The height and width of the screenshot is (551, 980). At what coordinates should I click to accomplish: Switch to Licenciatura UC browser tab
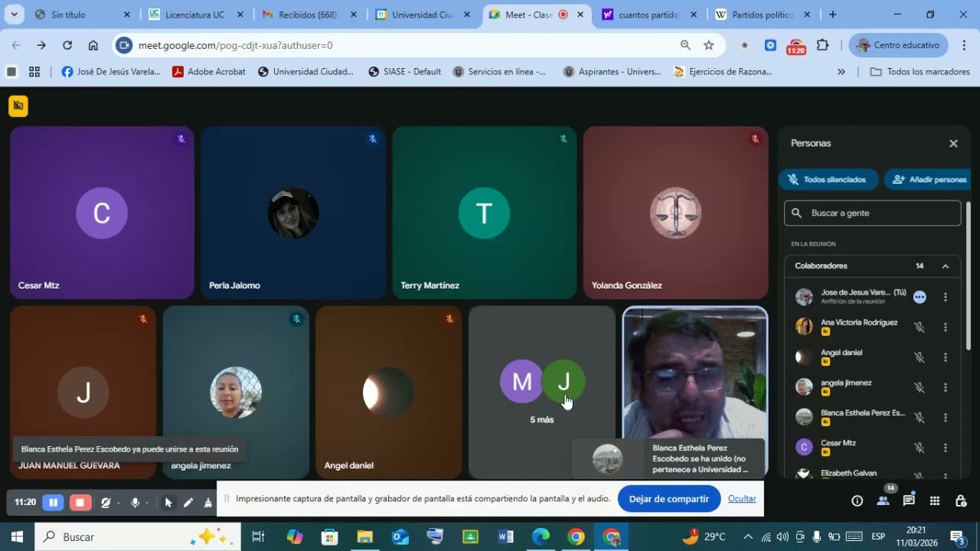pyautogui.click(x=196, y=15)
